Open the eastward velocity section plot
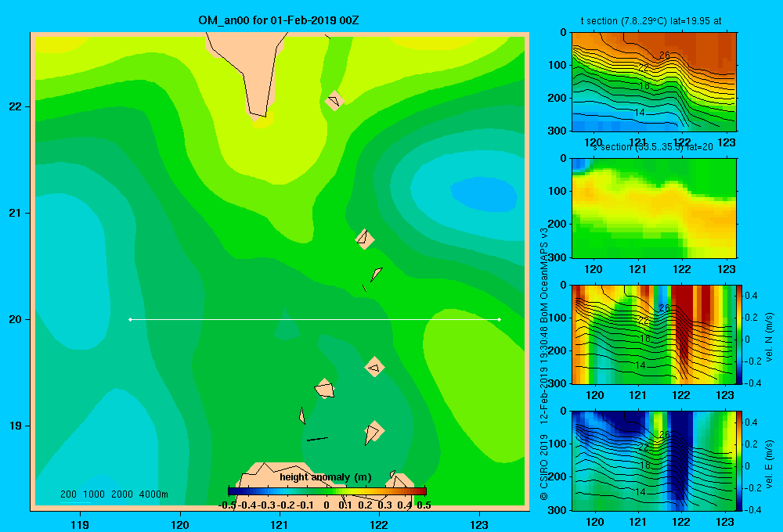The image size is (783, 532). (x=654, y=461)
